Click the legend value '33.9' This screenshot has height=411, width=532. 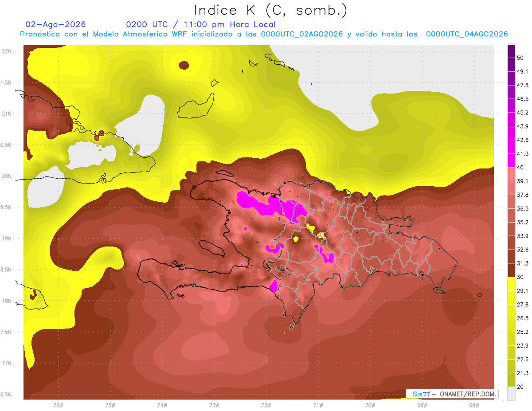pos(523,236)
